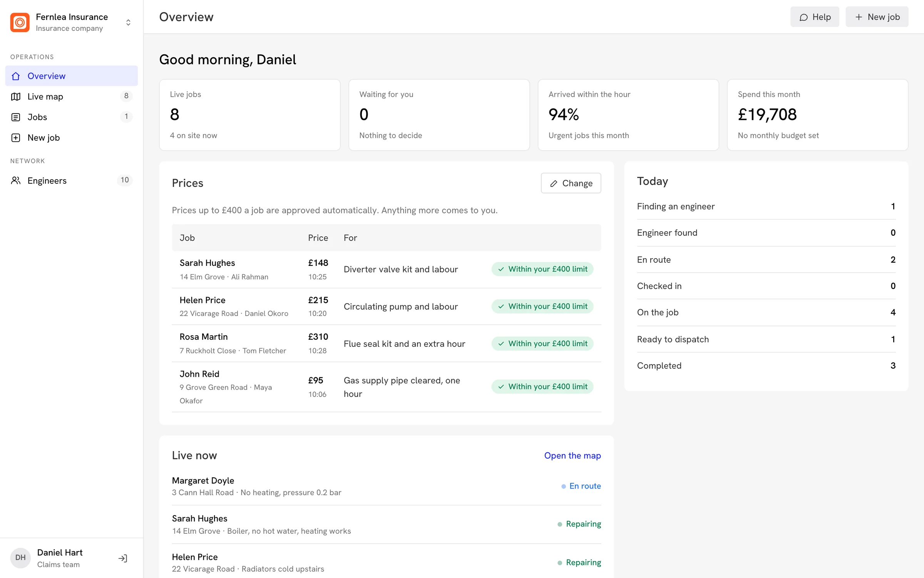Click the pencil icon in Change button
This screenshot has height=578, width=924.
(x=554, y=183)
